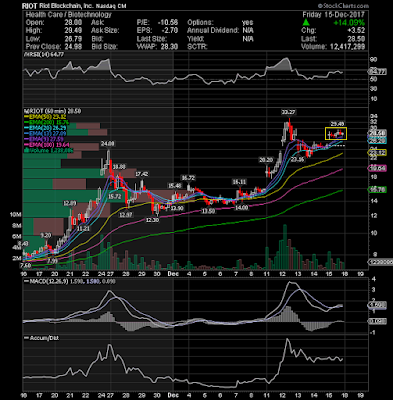This screenshot has width=393, height=400.
Task: Click the RIOT (60 min) chart legend
Action: 52,111
